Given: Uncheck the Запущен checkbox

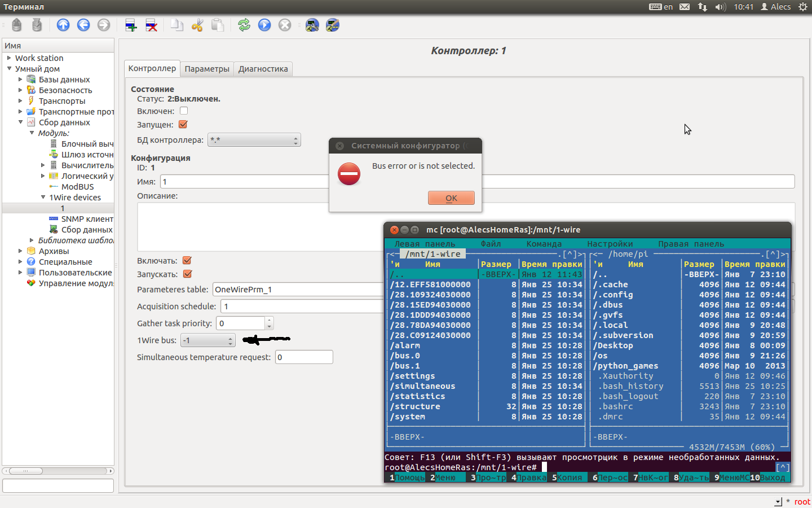Looking at the screenshot, I should click(x=183, y=125).
